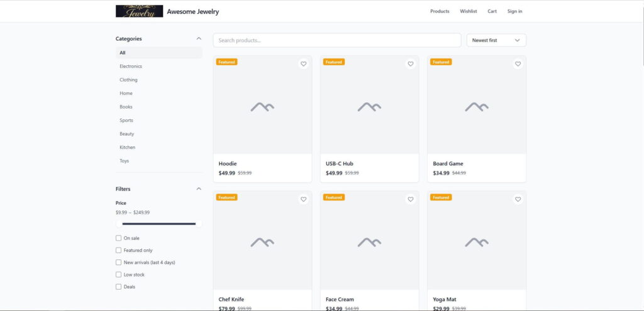This screenshot has width=644, height=311.
Task: Open the Chef Knife product title
Action: click(231, 300)
